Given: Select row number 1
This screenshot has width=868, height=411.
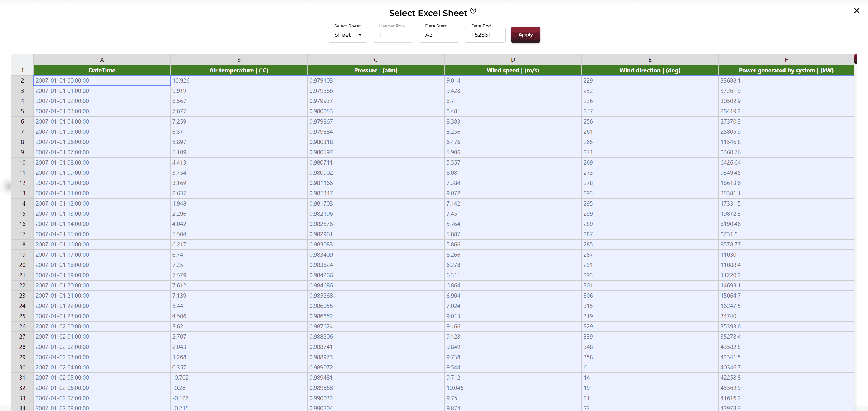Looking at the screenshot, I should pyautogui.click(x=22, y=70).
